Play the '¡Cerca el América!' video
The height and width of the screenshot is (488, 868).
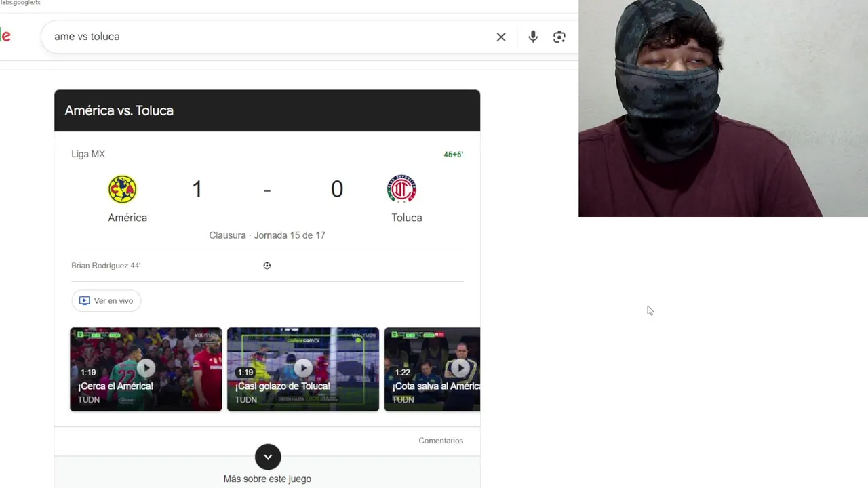coord(146,369)
